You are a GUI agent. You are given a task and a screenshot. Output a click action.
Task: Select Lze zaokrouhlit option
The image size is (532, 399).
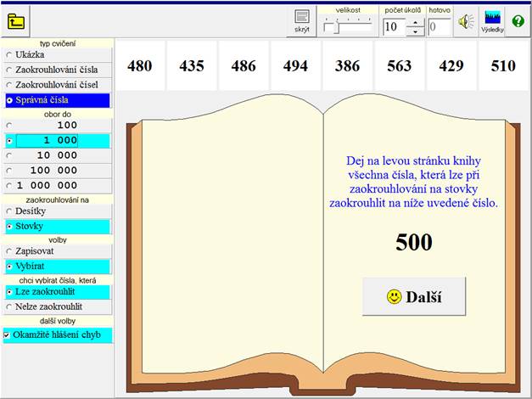[x=58, y=292]
